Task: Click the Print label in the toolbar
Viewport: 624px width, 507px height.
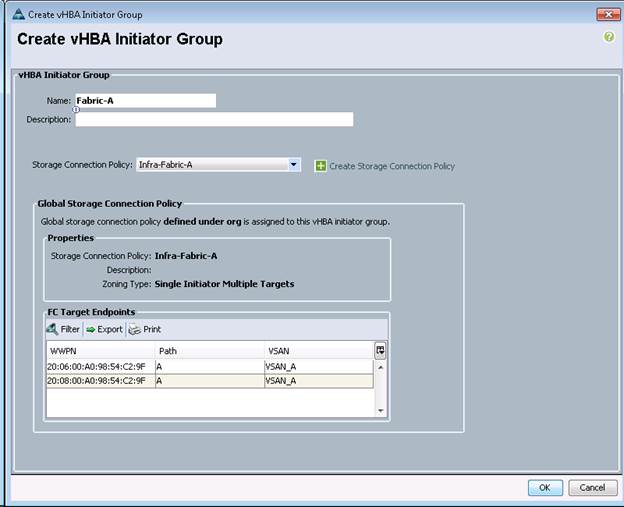Action: pos(152,330)
